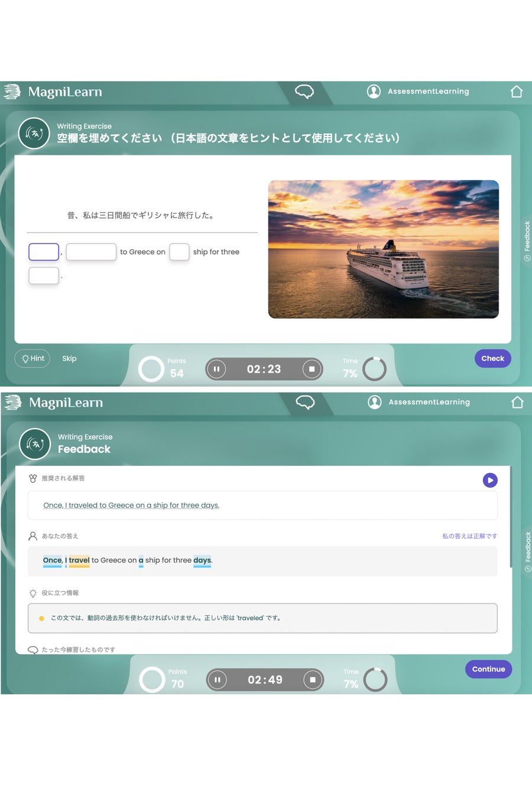The image size is (532, 798).
Task: Click the MagniLearn logo in the bottom feedback screen
Action: [x=54, y=403]
